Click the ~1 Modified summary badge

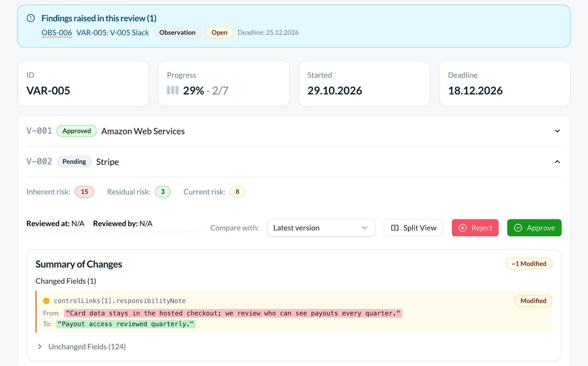coord(529,264)
